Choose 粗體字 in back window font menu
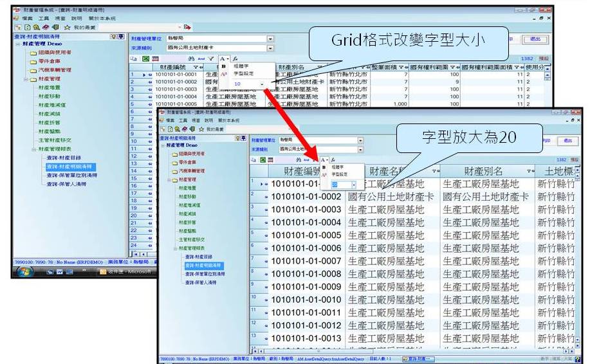This screenshot has width=590, height=364. 237,66
